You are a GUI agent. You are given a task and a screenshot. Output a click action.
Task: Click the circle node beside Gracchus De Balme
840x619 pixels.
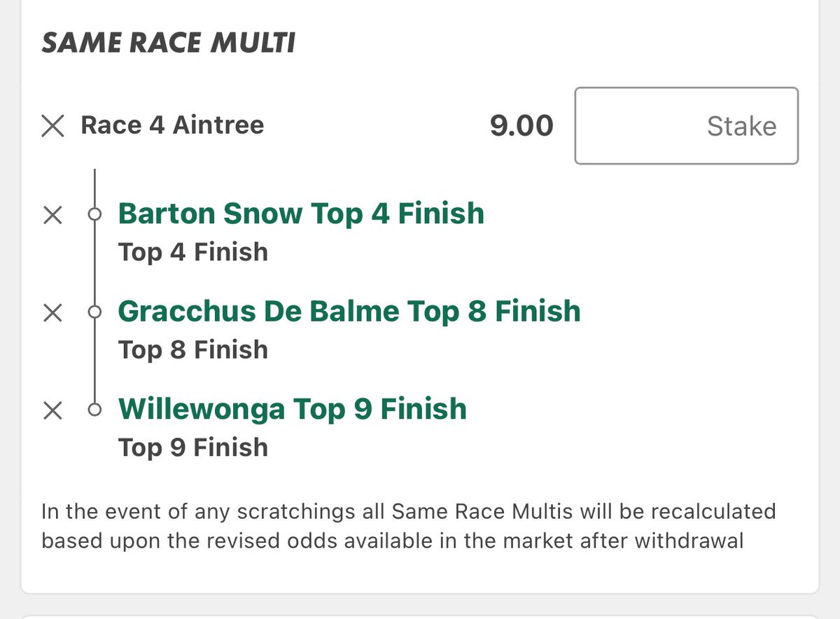(x=95, y=313)
